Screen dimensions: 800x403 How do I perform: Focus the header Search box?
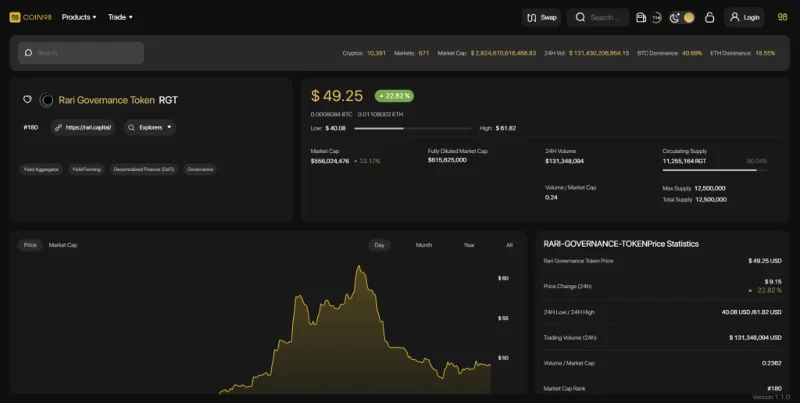point(598,17)
